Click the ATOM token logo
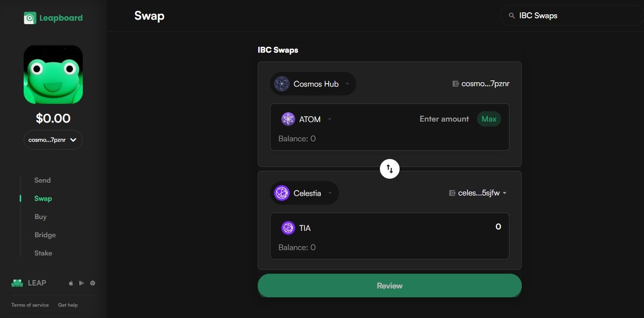Image resolution: width=644 pixels, height=318 pixels. pos(288,119)
